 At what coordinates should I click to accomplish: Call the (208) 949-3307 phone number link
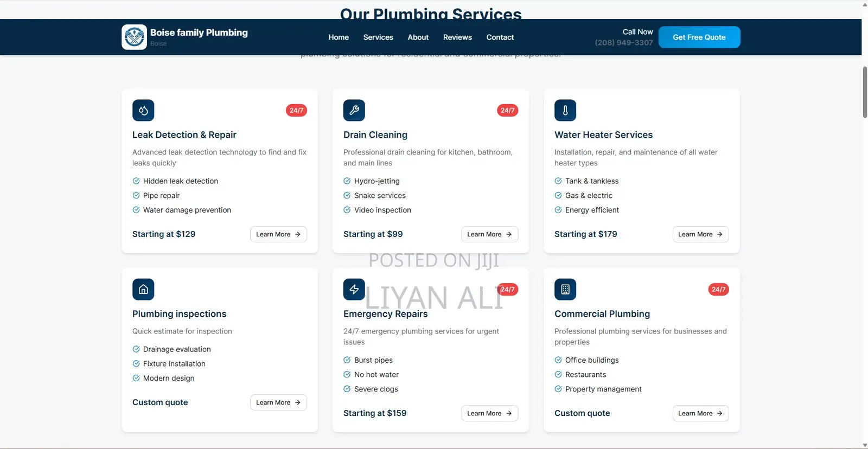[624, 42]
